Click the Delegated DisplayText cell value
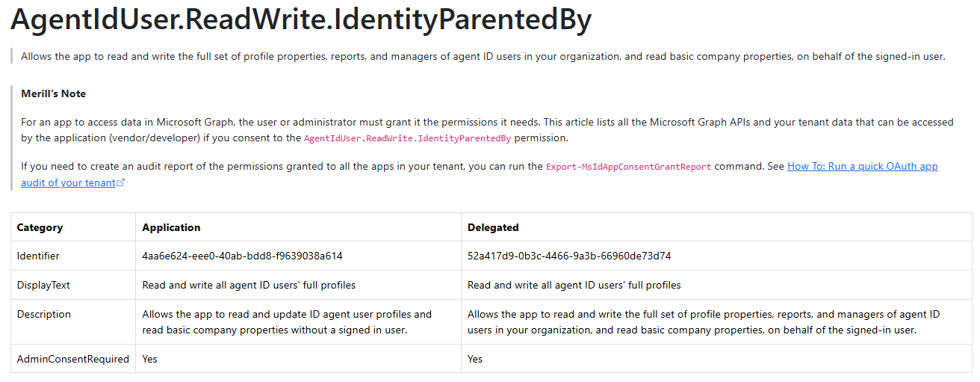 pyautogui.click(x=574, y=285)
